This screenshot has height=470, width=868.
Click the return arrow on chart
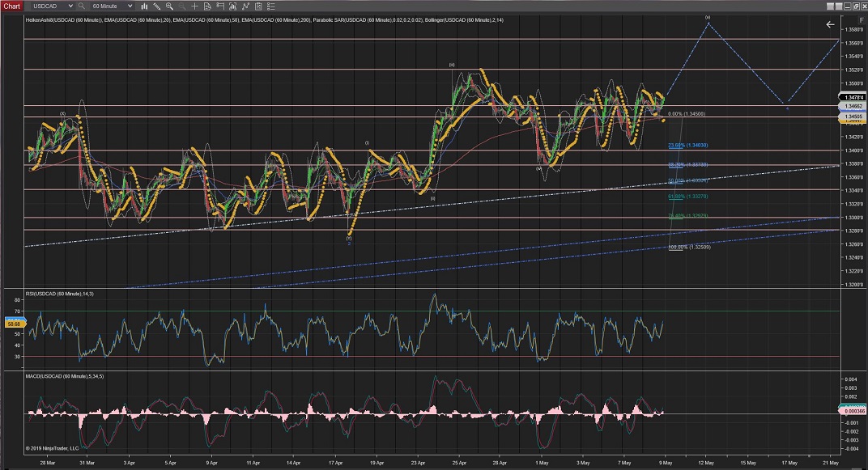830,25
